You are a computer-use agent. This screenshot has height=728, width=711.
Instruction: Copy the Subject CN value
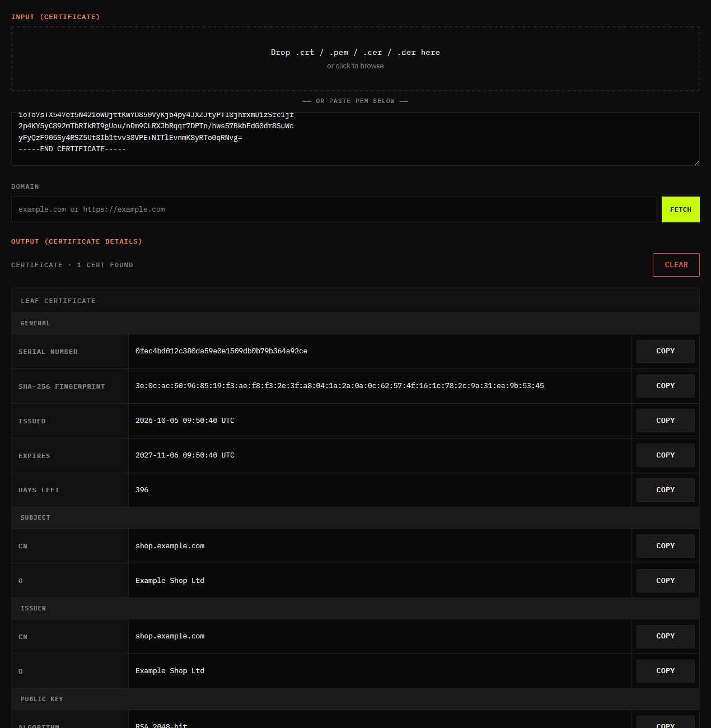pyautogui.click(x=666, y=546)
